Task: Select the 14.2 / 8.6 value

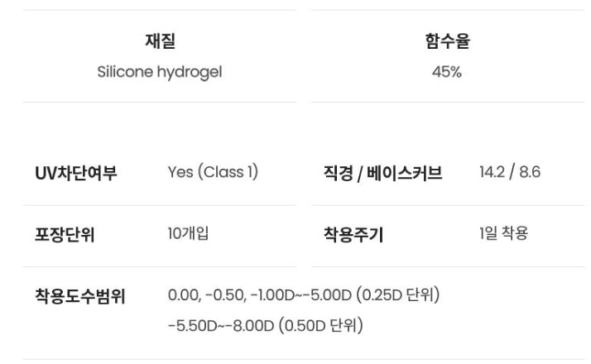Action: coord(509,172)
